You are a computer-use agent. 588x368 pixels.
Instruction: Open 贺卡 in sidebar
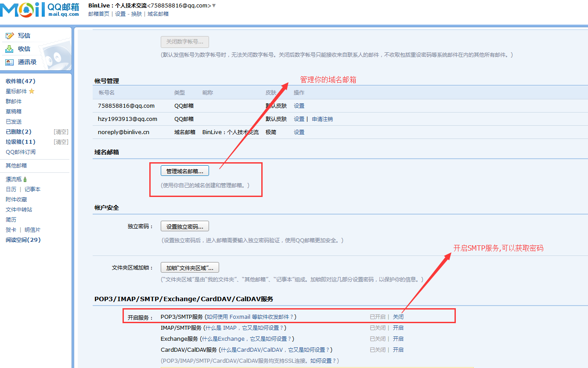tap(11, 230)
